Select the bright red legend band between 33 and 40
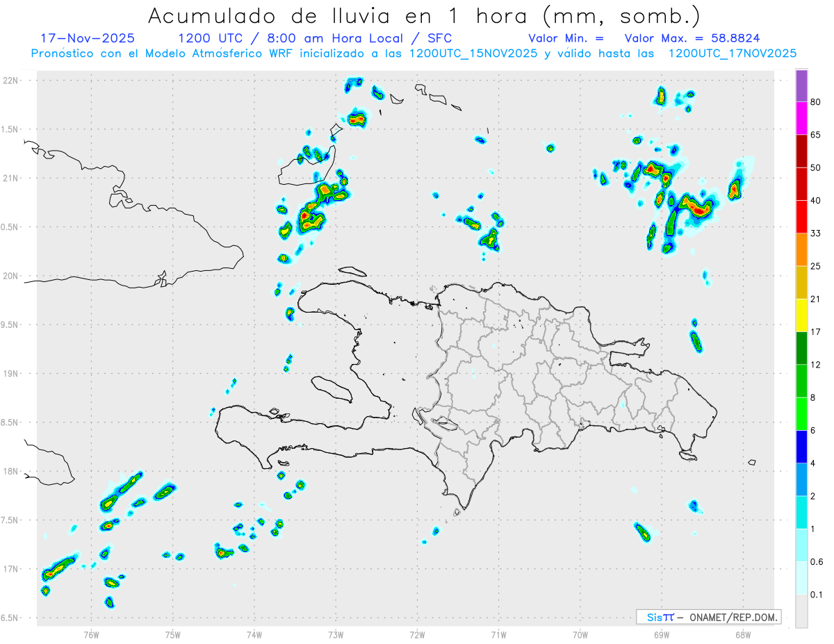This screenshot has height=644, width=834. pyautogui.click(x=801, y=217)
